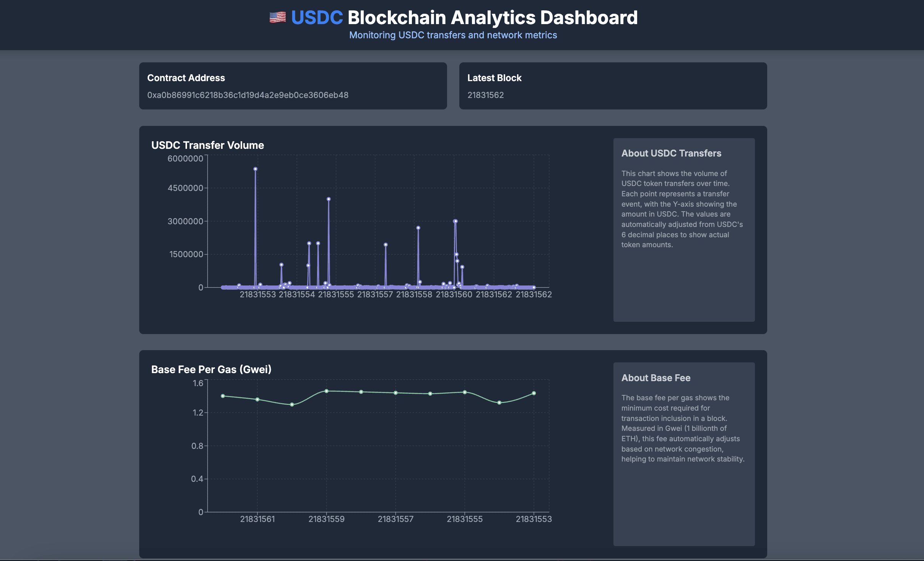Click the 3000000 spike near block 21831560
Viewport: 924px width, 561px height.
point(455,221)
